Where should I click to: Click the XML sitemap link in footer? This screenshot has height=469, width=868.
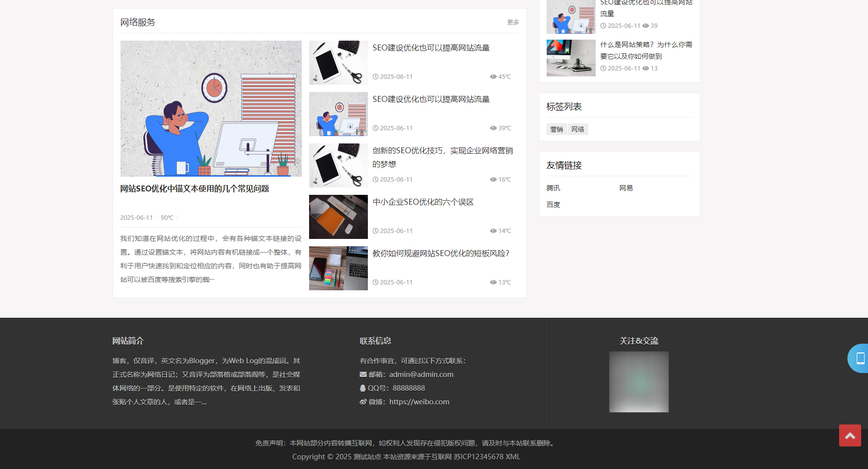tap(513, 457)
